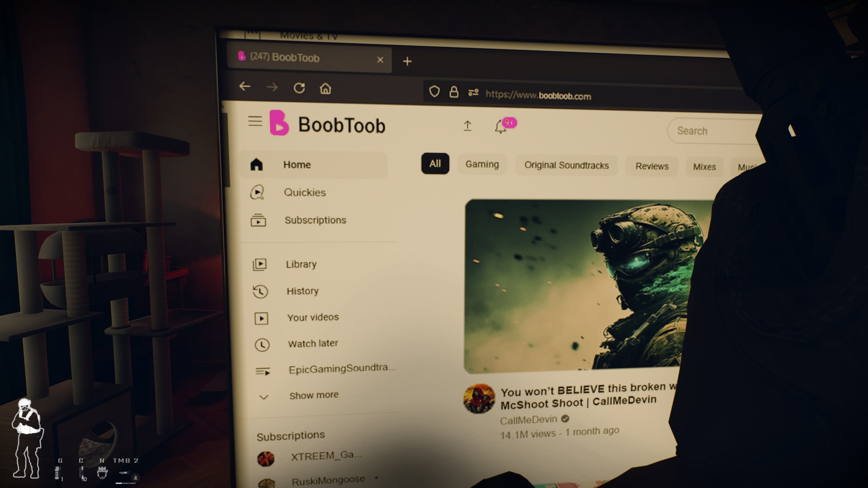This screenshot has width=868, height=488.
Task: Click the browser home icon
Action: (x=325, y=89)
